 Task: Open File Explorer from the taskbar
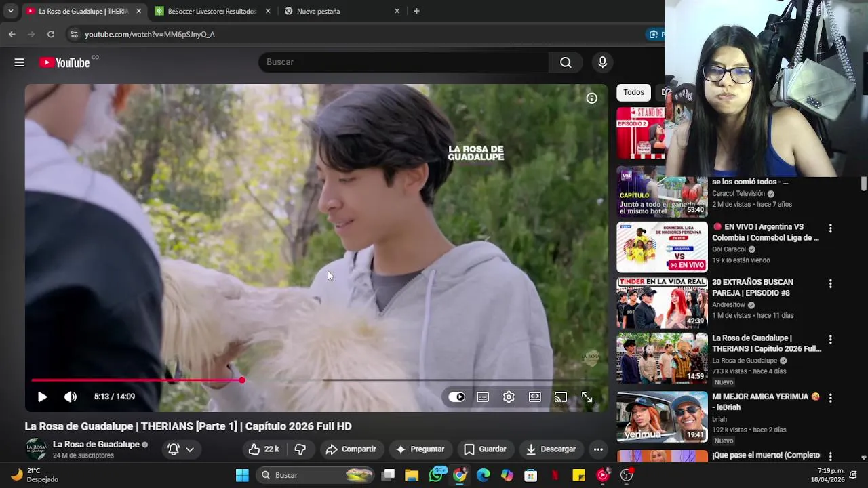412,475
